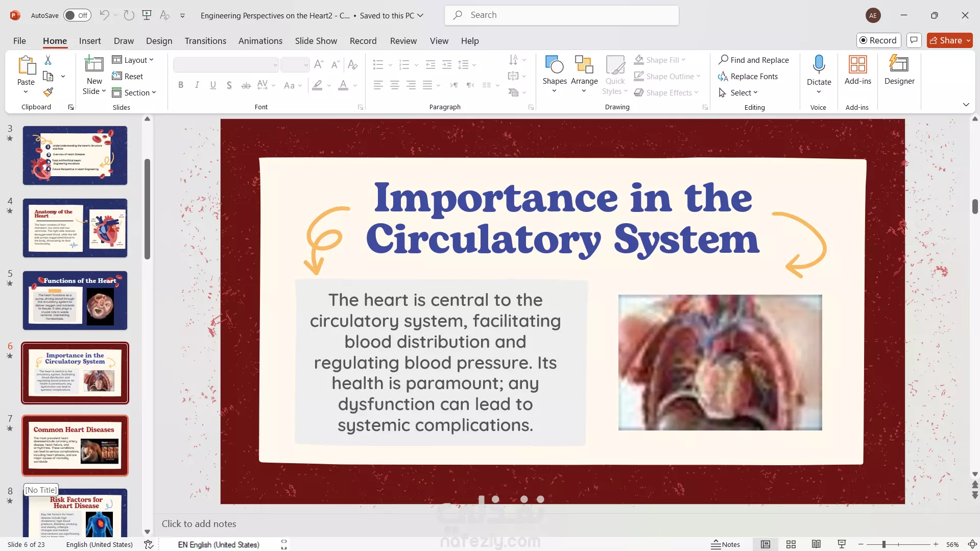Image resolution: width=980 pixels, height=551 pixels.
Task: Click the New Slide icon
Action: click(94, 64)
